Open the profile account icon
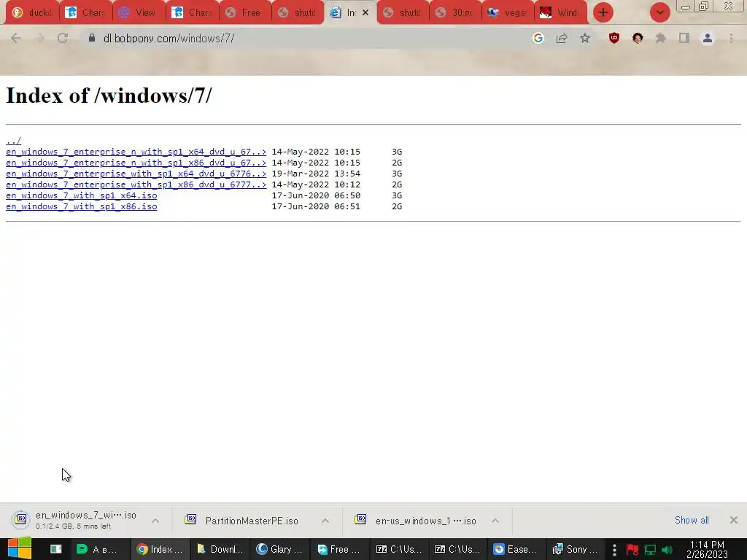Viewport: 747px width, 560px height. coord(708,38)
